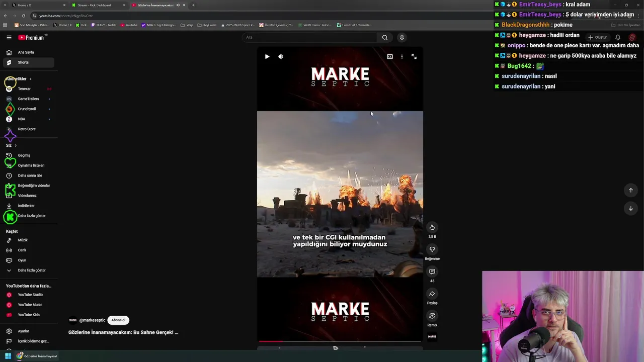Viewport: 644px width, 362px height.
Task: Mute the Shorts video volume
Action: [281, 57]
